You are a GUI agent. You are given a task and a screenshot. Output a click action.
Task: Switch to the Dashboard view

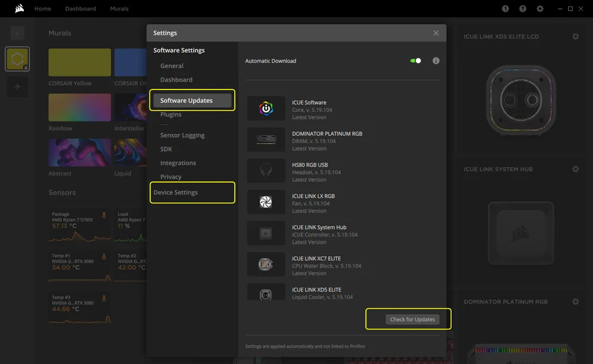tap(81, 8)
